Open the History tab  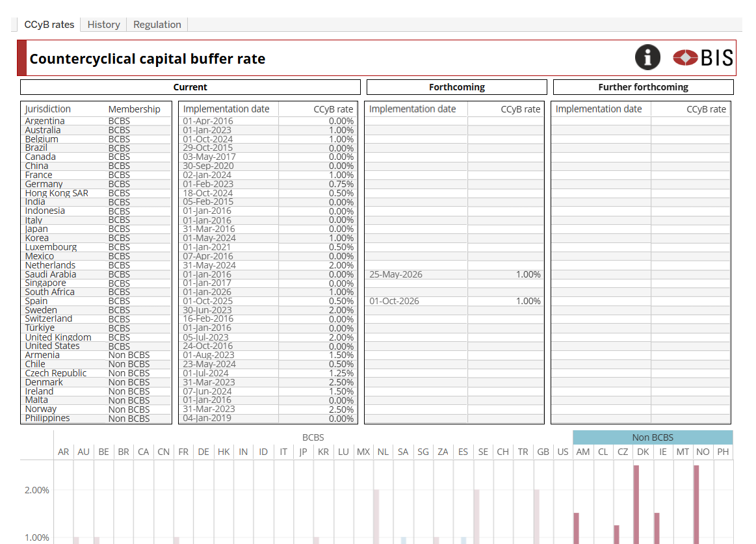[x=103, y=25]
